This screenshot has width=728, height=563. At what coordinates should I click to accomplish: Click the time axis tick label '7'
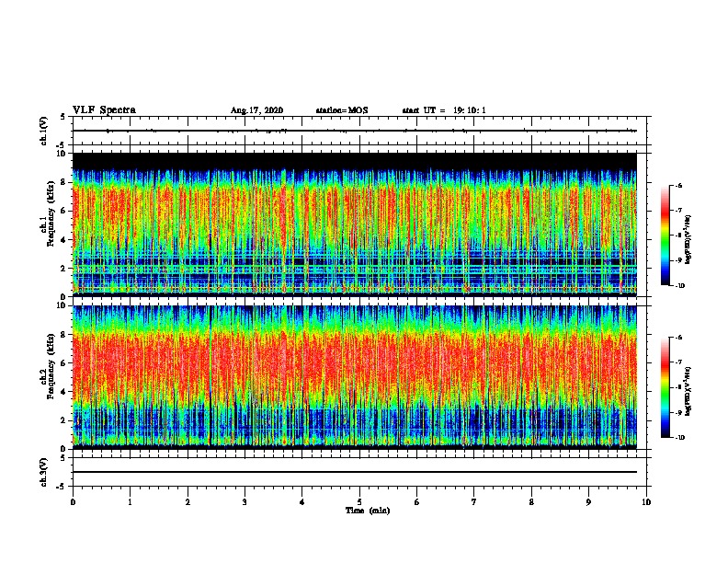tap(474, 502)
